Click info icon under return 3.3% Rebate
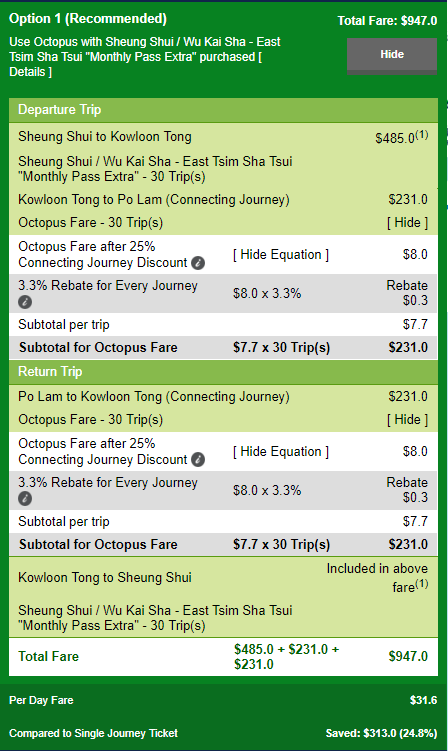448x751 pixels. (25, 499)
